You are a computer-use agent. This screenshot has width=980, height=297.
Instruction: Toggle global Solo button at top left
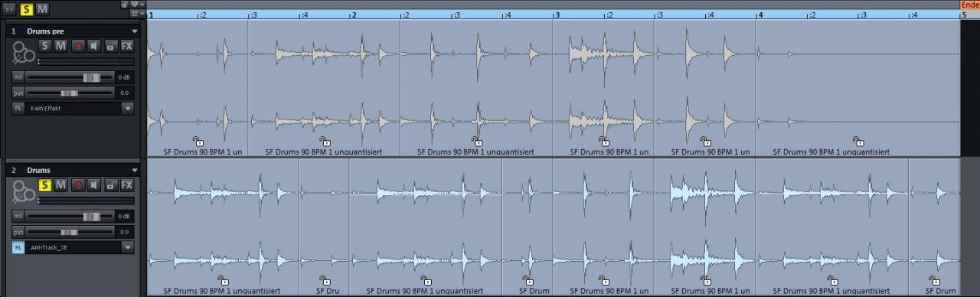(x=27, y=9)
